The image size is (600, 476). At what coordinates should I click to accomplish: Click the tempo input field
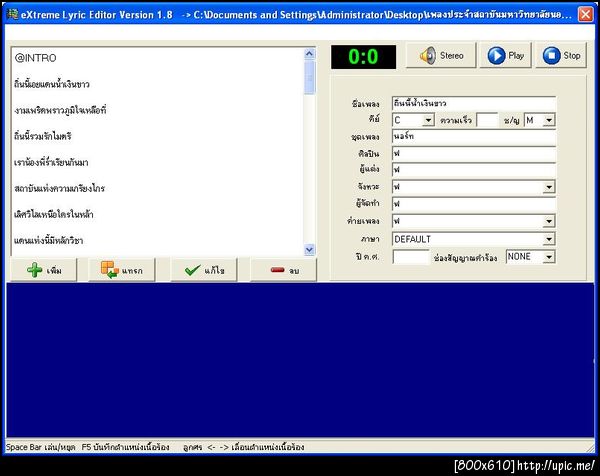(x=487, y=120)
